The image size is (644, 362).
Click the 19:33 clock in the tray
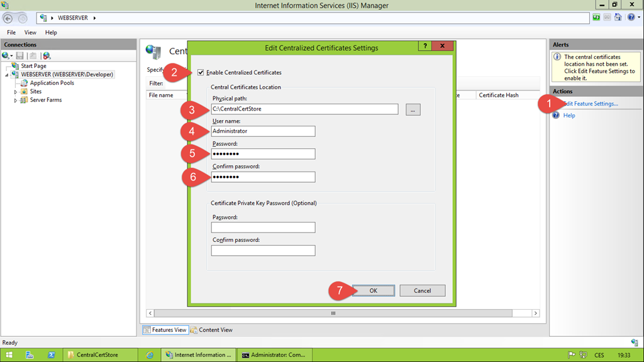point(624,355)
